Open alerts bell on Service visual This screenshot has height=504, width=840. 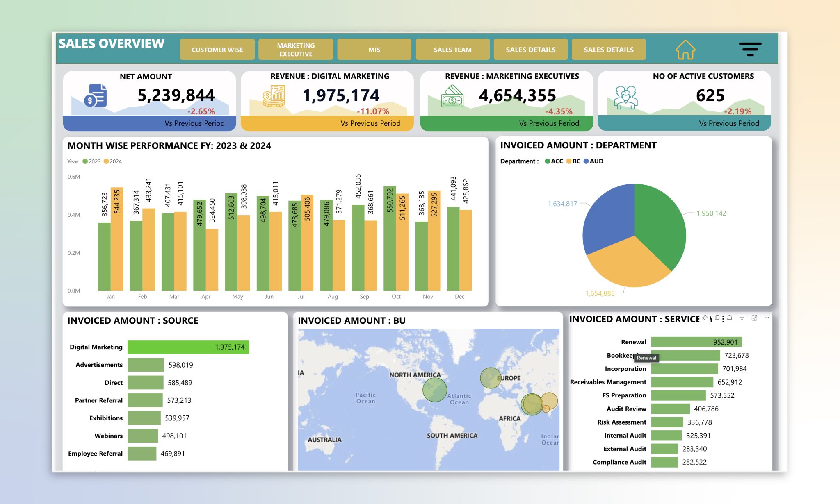pyautogui.click(x=730, y=318)
